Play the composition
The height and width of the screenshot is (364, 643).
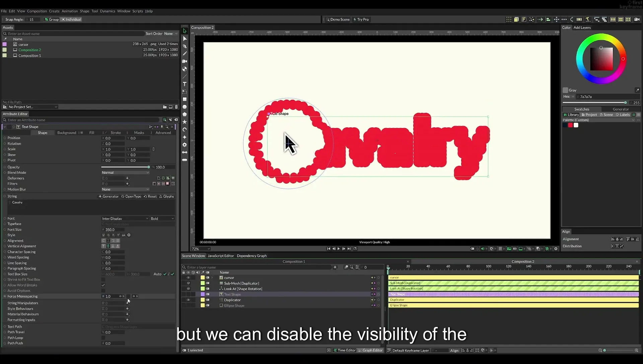click(339, 249)
